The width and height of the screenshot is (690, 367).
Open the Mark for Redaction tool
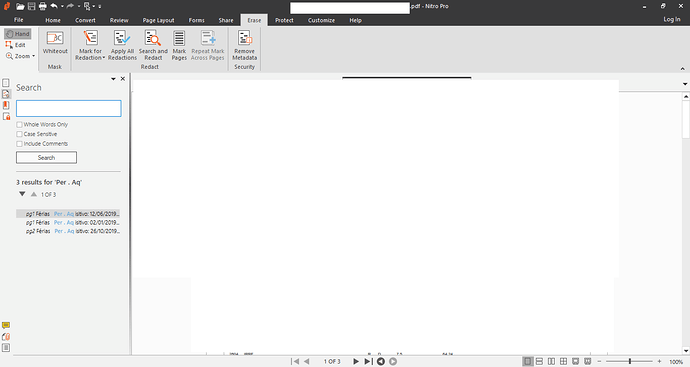(90, 45)
